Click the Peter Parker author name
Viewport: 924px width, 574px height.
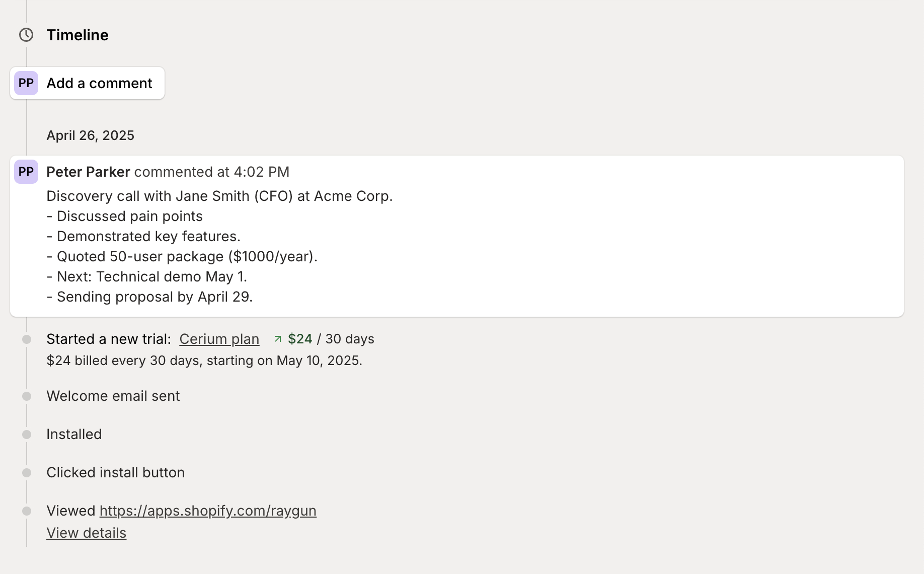pos(88,172)
